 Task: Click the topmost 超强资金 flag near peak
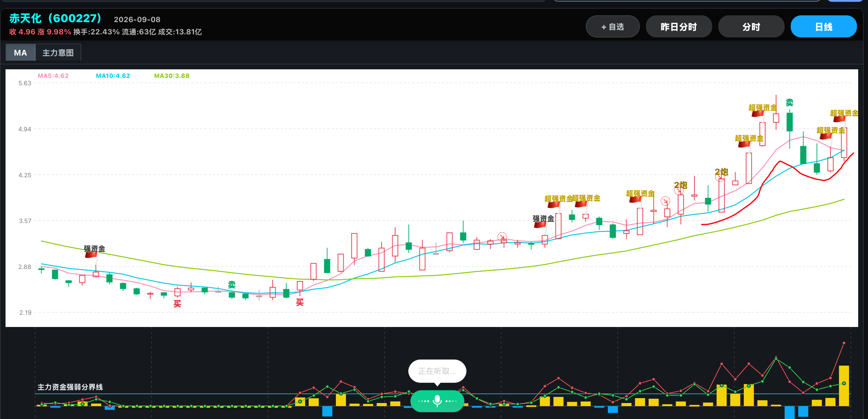tap(758, 113)
